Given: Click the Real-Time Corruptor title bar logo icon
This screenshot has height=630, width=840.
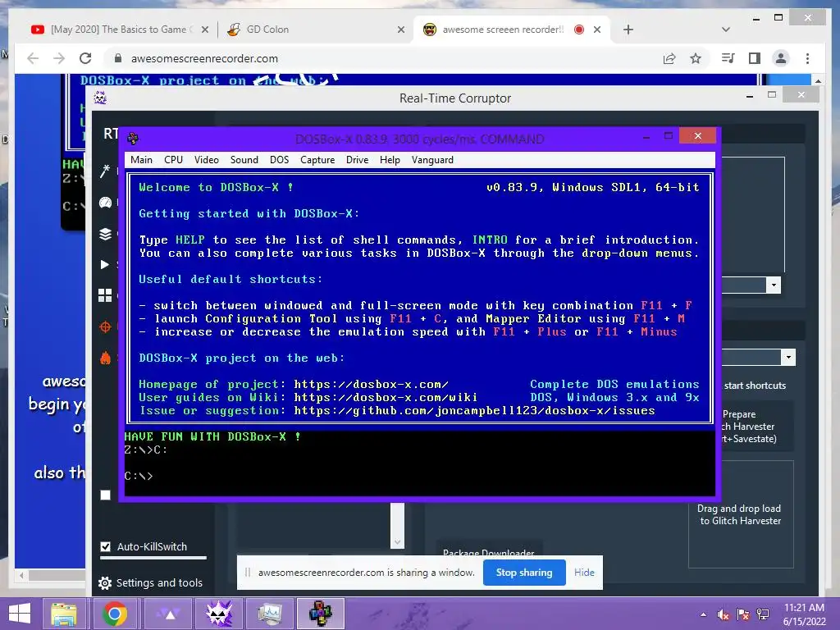Looking at the screenshot, I should pos(100,98).
